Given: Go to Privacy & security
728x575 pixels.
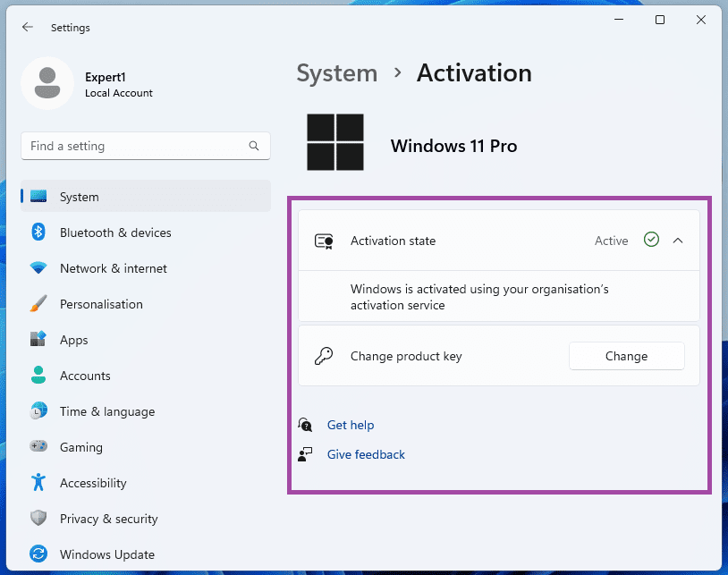Looking at the screenshot, I should (146, 518).
